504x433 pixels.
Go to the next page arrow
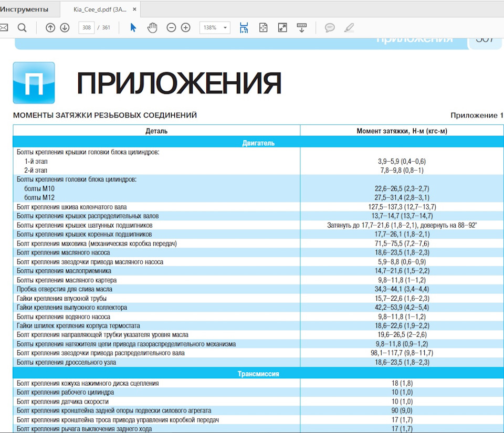click(x=65, y=28)
